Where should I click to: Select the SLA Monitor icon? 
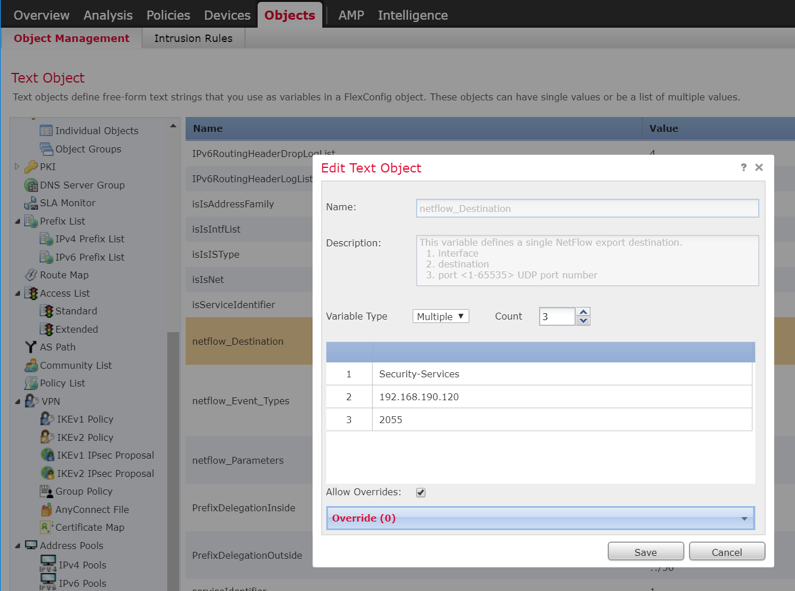pos(31,203)
